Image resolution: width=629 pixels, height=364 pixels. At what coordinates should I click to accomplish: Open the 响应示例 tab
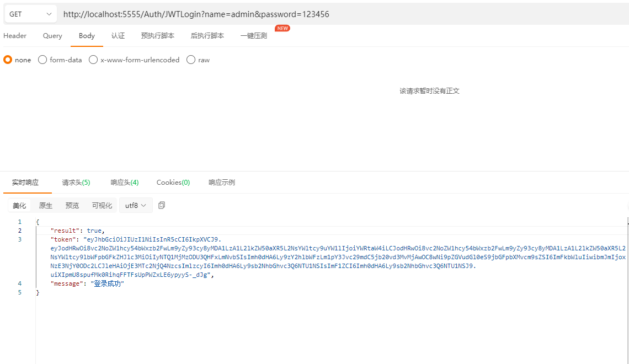pyautogui.click(x=221, y=182)
